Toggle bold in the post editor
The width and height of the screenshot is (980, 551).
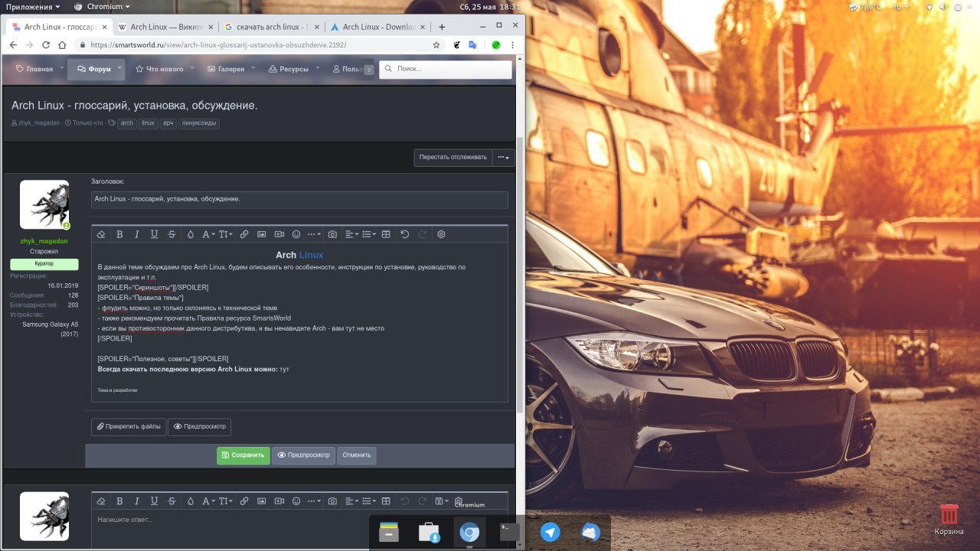click(119, 234)
